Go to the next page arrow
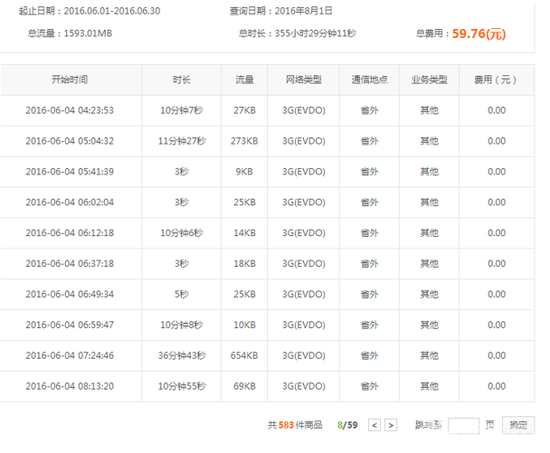 point(390,425)
